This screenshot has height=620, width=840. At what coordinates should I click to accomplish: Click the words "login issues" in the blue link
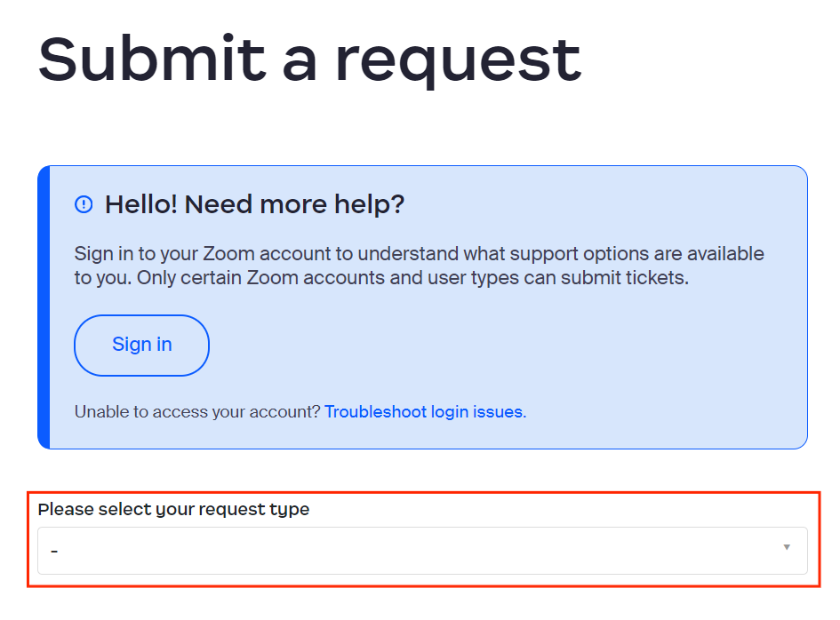(478, 412)
